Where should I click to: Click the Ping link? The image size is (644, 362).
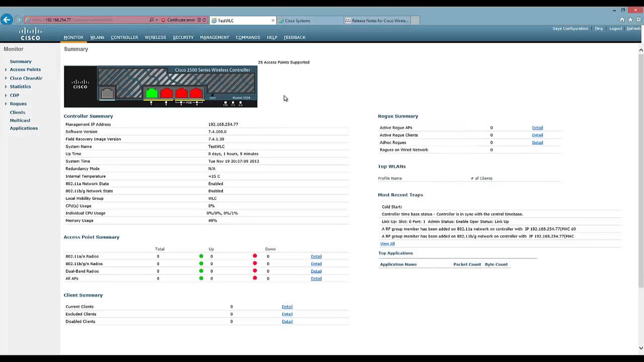click(x=599, y=29)
